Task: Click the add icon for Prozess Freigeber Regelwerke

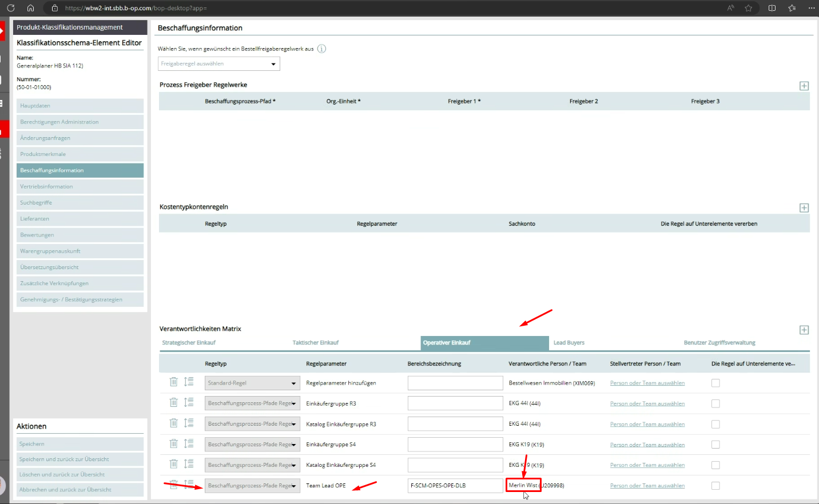Action: click(x=804, y=86)
